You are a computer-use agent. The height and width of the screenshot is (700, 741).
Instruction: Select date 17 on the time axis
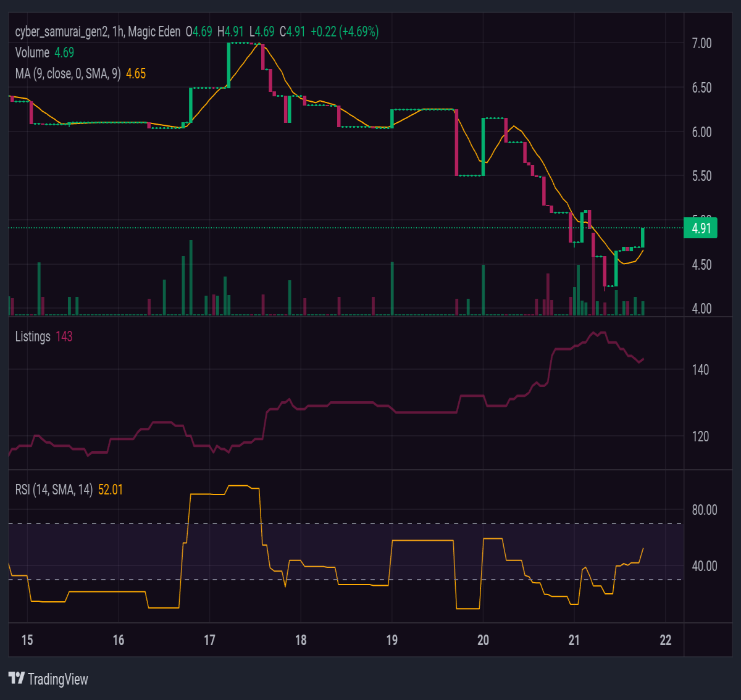209,640
